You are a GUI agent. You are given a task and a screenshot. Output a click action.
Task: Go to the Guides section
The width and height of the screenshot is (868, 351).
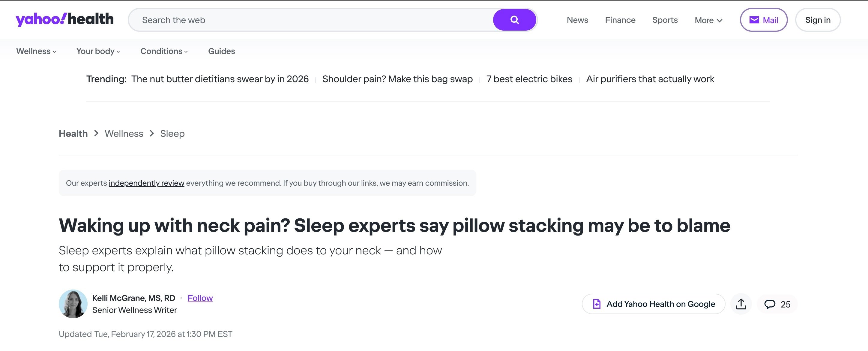(x=221, y=51)
